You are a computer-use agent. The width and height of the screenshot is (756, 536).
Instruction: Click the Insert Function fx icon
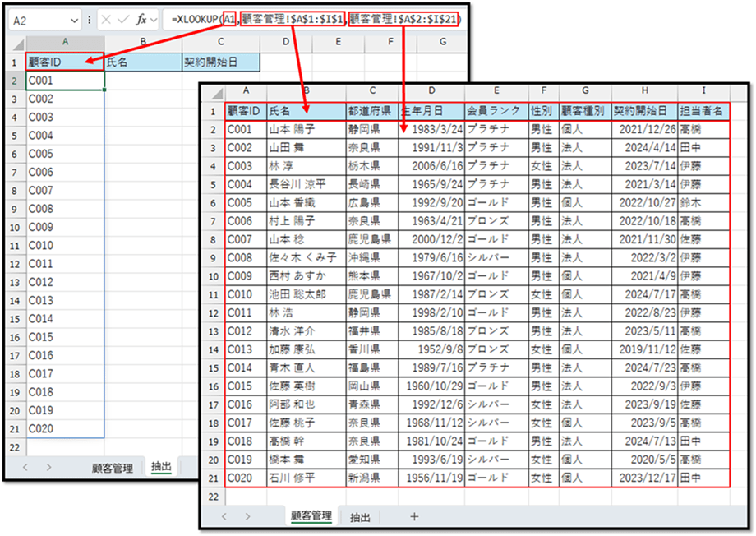(141, 19)
